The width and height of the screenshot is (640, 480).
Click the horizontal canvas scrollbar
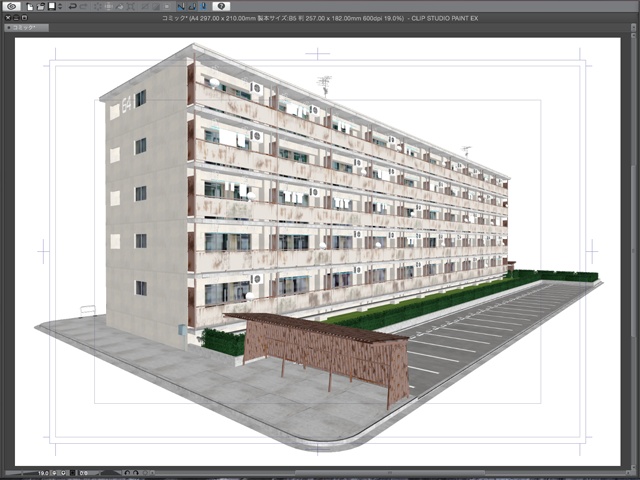tap(390, 473)
